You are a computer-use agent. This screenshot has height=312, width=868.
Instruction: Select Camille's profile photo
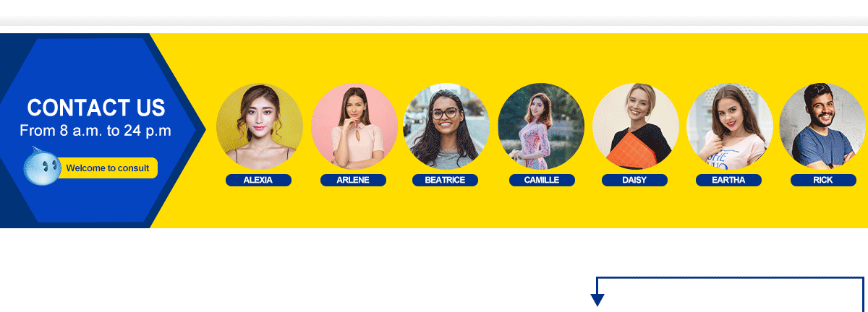[542, 126]
